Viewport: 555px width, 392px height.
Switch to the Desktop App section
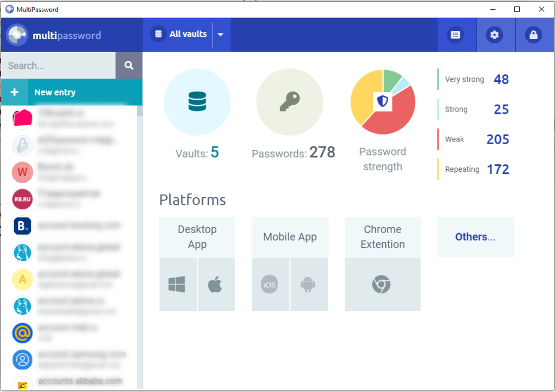tap(197, 237)
